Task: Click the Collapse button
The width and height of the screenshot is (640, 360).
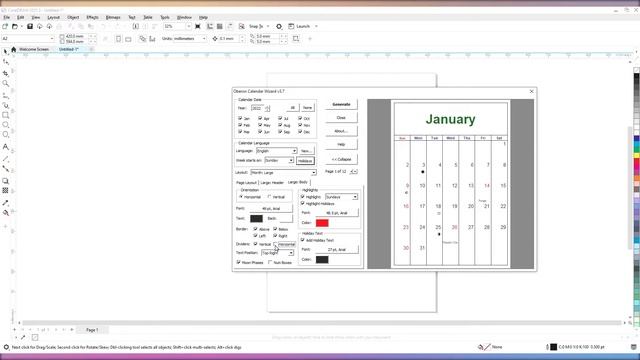Action: click(341, 159)
